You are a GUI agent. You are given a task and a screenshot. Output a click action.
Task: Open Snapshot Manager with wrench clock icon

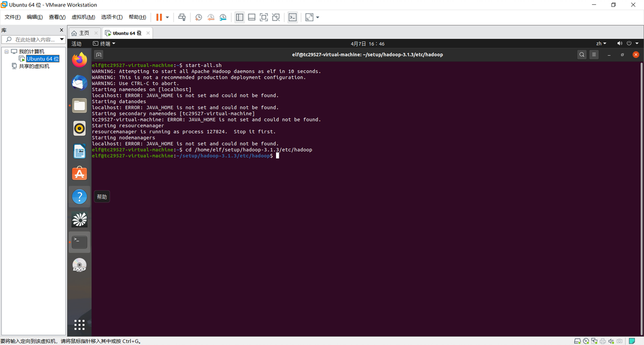[223, 17]
